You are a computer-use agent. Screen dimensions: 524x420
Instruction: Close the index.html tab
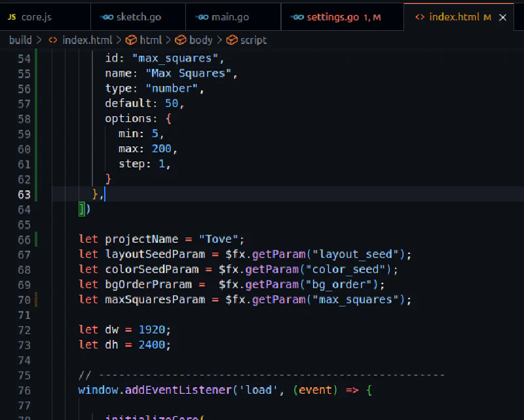click(502, 18)
